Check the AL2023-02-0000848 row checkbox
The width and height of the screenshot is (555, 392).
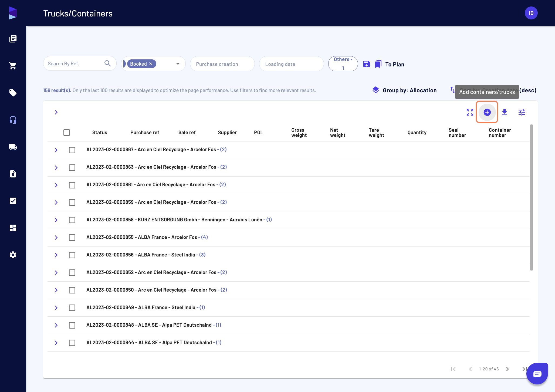(72, 325)
